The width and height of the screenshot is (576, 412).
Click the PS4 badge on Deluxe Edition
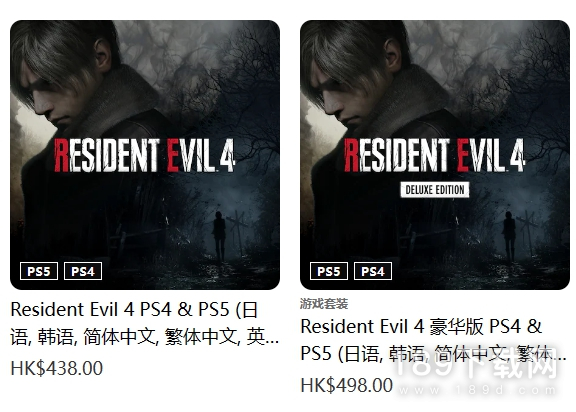[373, 271]
